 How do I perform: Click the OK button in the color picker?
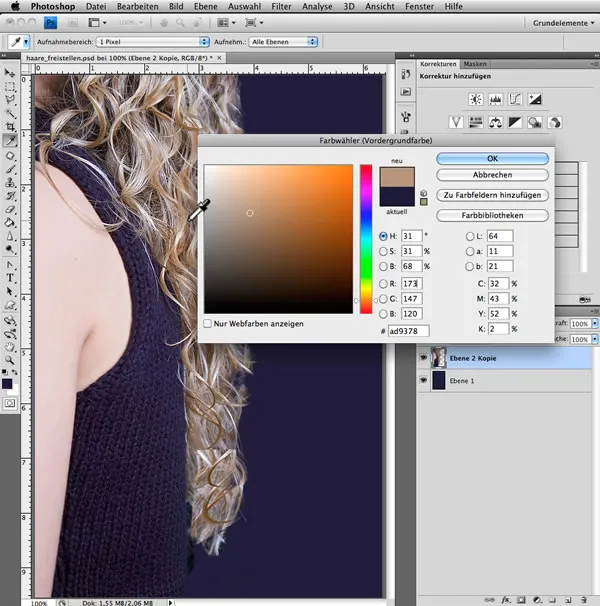click(492, 158)
